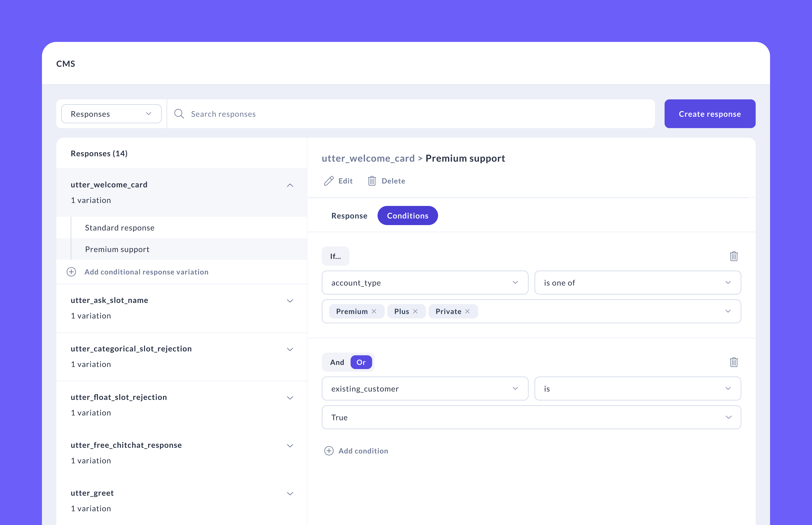Delete the existing_customer condition with trash icon
This screenshot has width=812, height=525.
point(733,362)
